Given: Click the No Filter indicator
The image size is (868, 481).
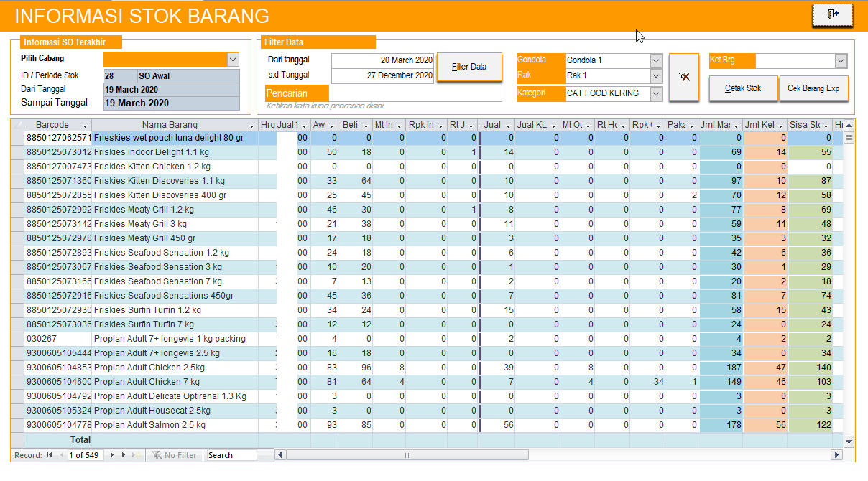Looking at the screenshot, I should (173, 455).
